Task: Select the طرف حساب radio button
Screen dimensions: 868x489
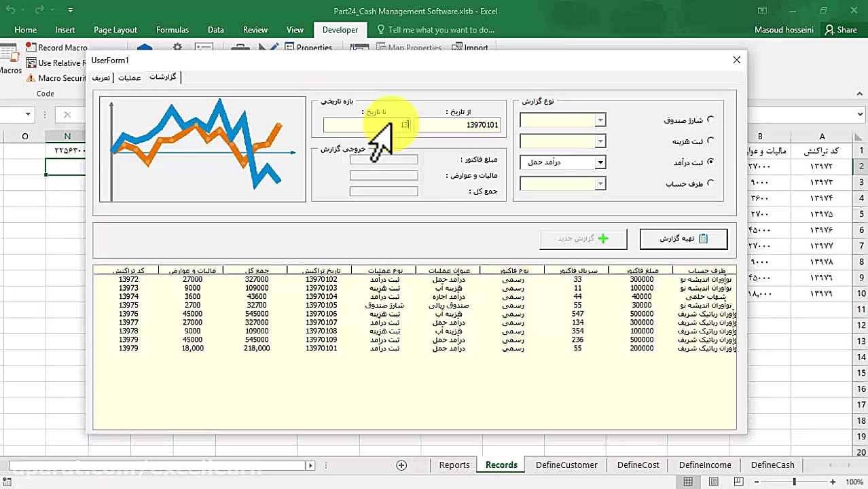Action: (710, 183)
